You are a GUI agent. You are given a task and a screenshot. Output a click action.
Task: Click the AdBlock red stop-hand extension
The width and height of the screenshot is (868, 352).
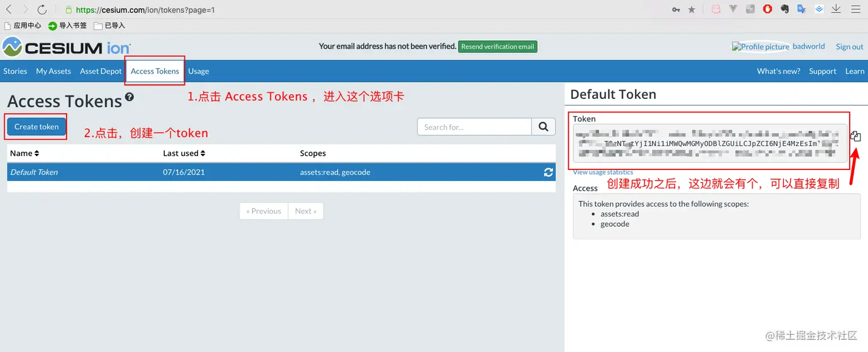point(768,9)
